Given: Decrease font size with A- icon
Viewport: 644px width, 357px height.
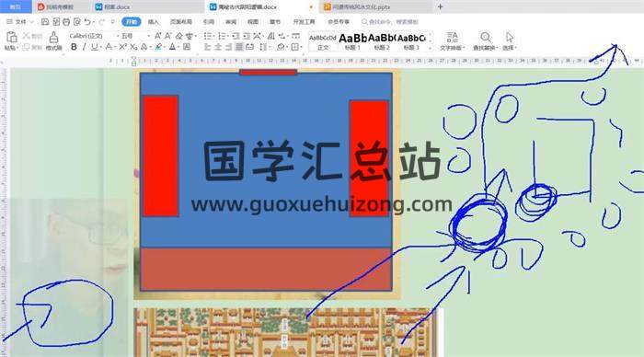Looking at the screenshot, I should point(168,36).
